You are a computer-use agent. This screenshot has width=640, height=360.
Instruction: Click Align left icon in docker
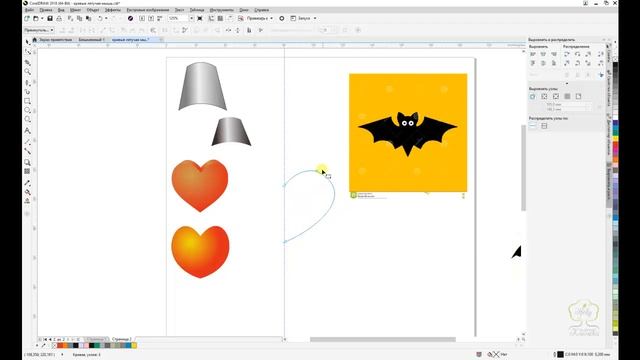(533, 54)
